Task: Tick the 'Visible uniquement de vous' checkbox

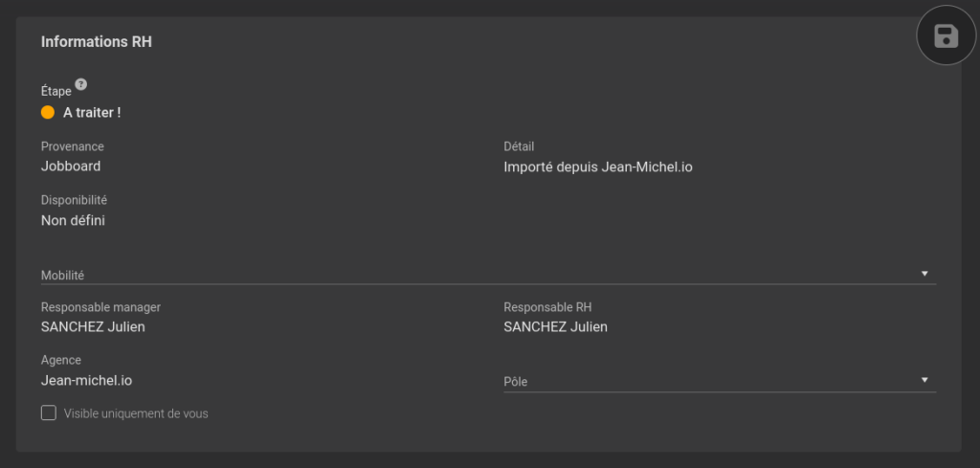Action: tap(49, 413)
